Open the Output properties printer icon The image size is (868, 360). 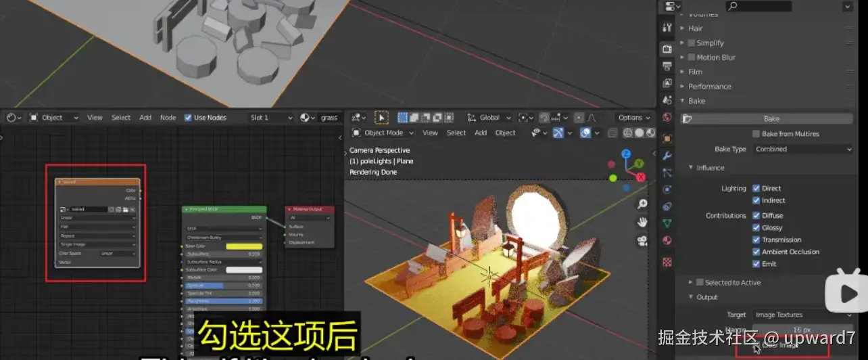[x=667, y=66]
